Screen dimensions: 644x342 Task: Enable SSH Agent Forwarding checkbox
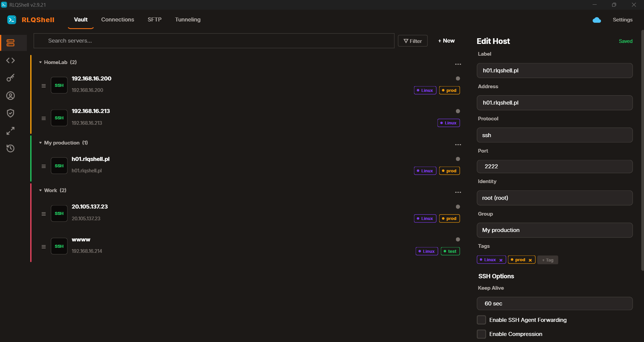481,320
